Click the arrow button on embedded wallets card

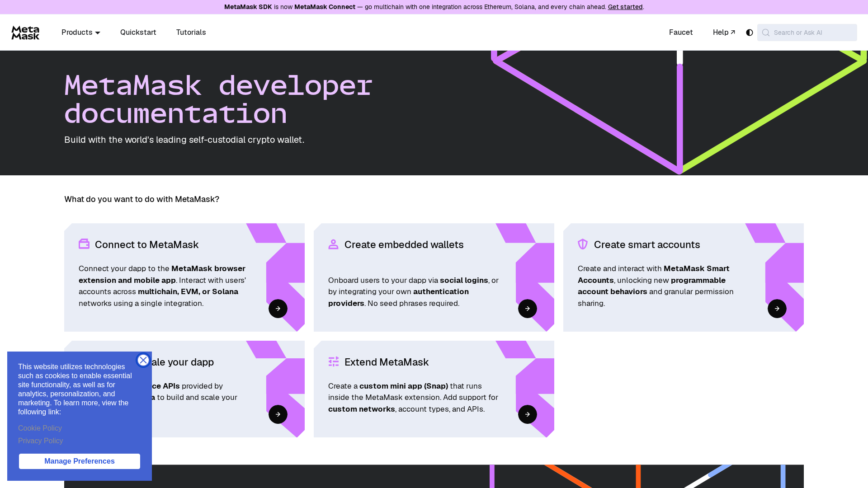click(528, 309)
